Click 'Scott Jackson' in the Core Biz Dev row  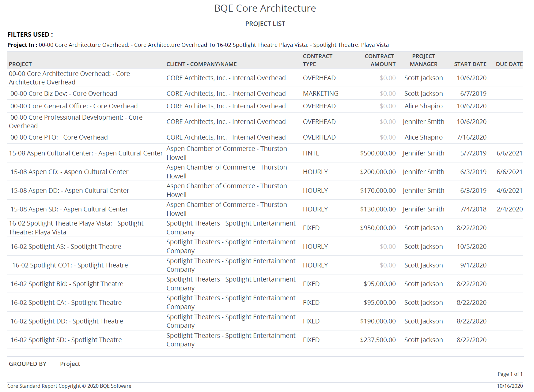click(423, 94)
